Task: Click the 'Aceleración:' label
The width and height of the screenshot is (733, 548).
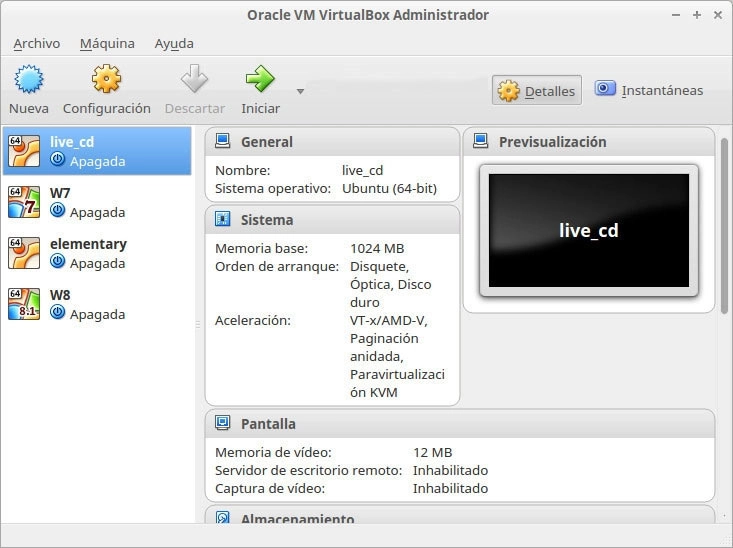Action: coord(252,320)
